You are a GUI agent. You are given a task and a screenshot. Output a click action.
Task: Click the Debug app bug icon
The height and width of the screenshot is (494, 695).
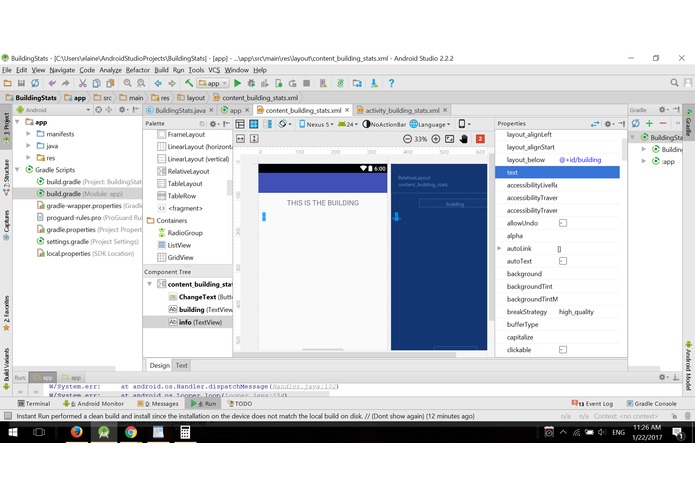click(251, 83)
